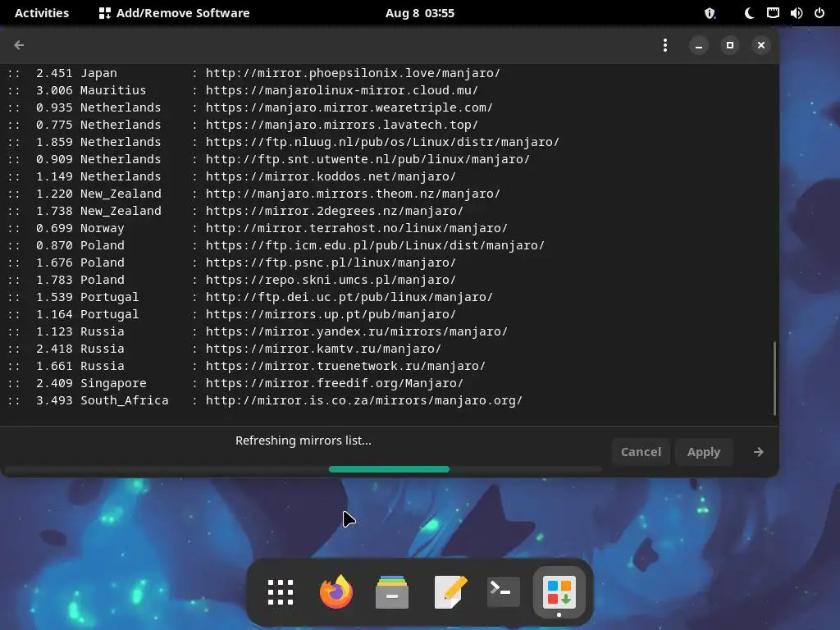
Task: Select the Netherlands koddos.net mirror line
Action: (232, 176)
